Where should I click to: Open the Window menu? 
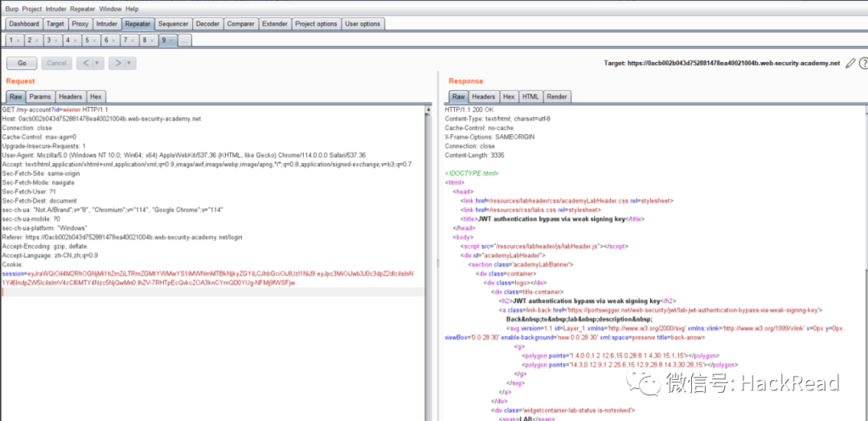(x=111, y=9)
